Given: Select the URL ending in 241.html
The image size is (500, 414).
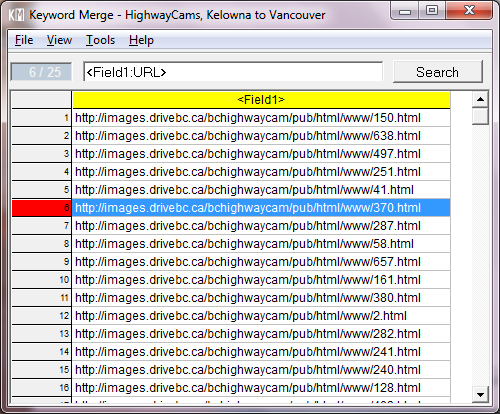Looking at the screenshot, I should (x=261, y=352).
